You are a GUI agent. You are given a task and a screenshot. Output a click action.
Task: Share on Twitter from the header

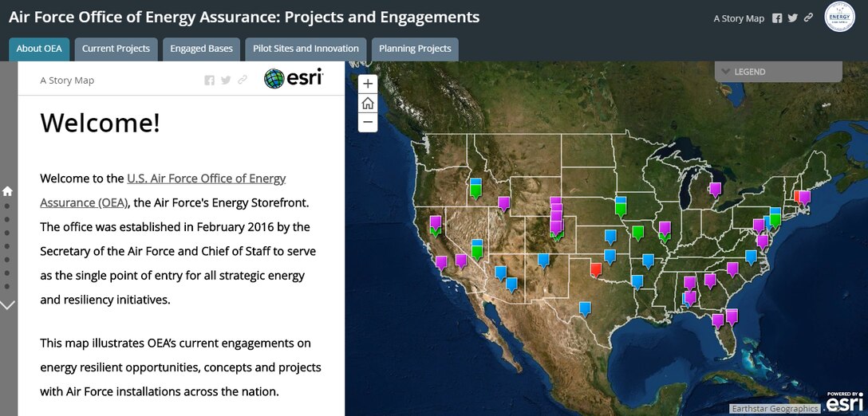pos(793,18)
